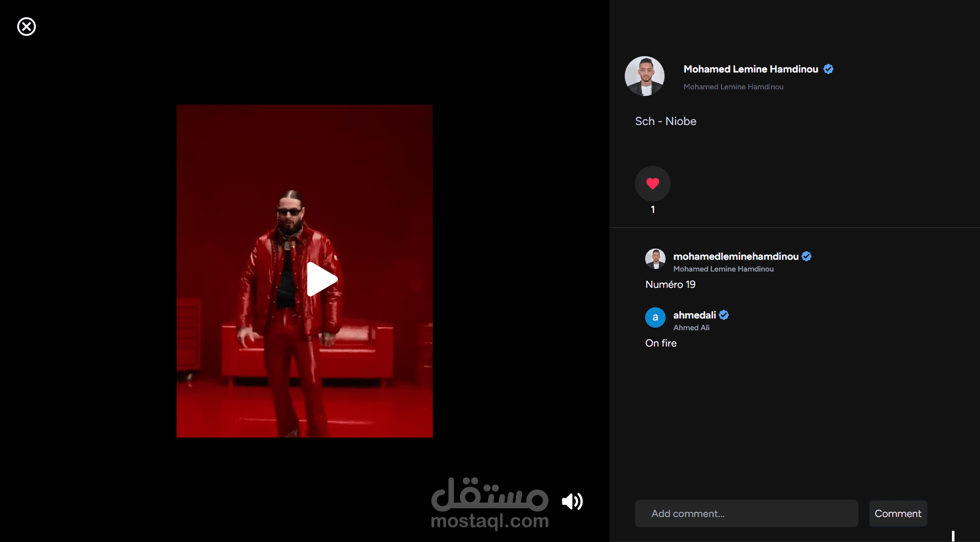Close the video viewer with X icon
The height and width of the screenshot is (542, 980).
[27, 27]
